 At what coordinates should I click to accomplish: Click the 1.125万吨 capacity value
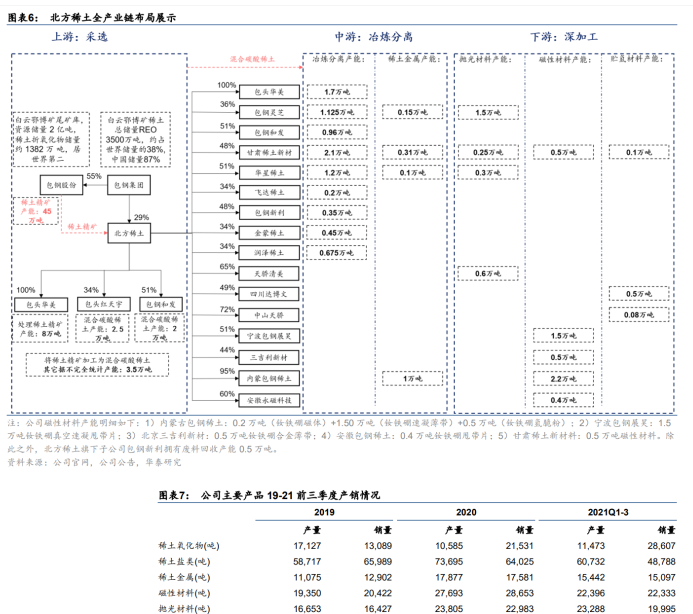(337, 112)
